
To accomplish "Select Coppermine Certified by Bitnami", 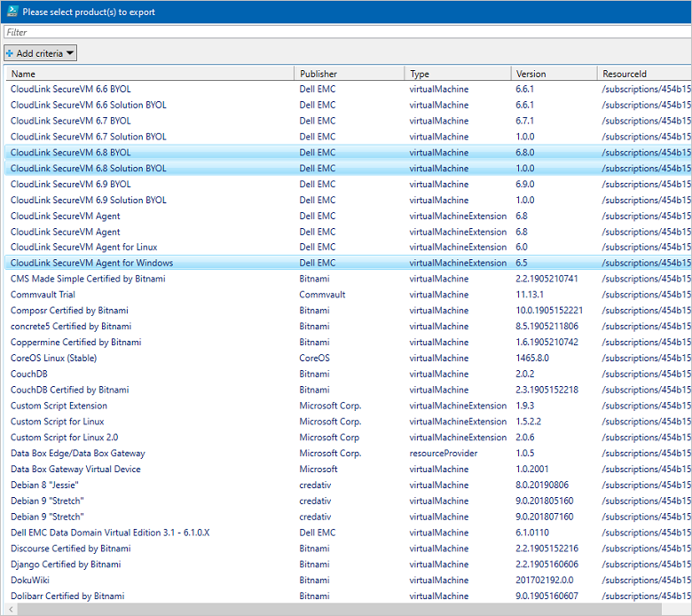I will 348,343.
